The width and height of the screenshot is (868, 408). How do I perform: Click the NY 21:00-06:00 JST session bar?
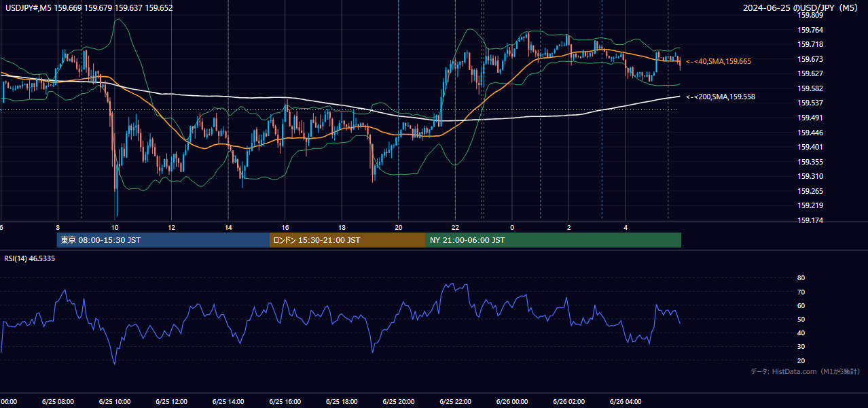[554, 240]
